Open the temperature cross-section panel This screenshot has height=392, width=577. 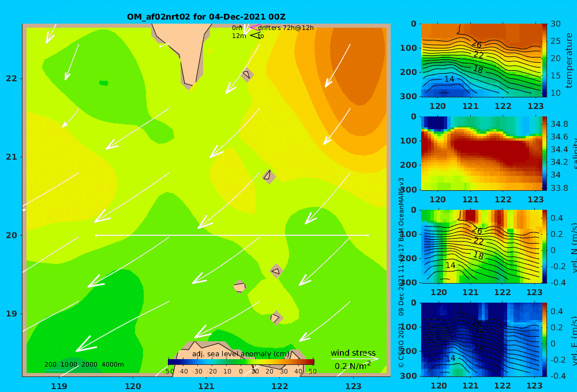click(481, 61)
